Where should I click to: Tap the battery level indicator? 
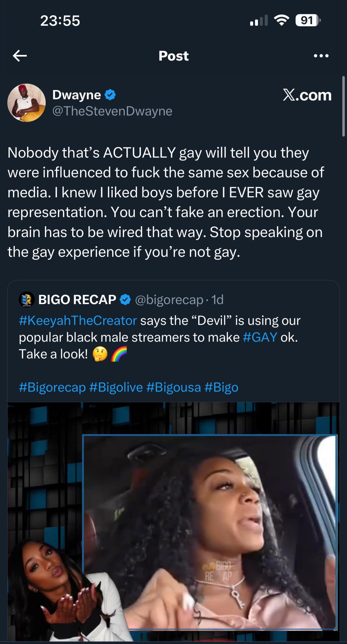tap(308, 21)
